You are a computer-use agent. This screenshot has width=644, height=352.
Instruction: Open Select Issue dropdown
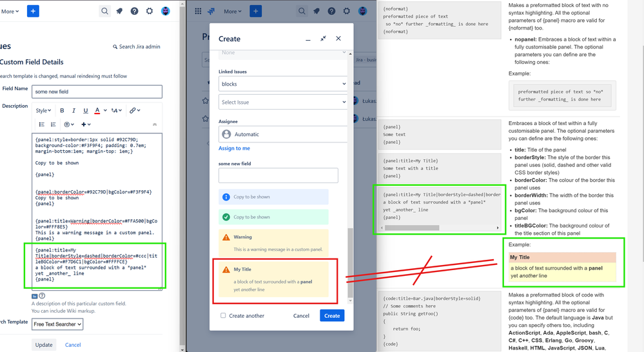pos(283,102)
